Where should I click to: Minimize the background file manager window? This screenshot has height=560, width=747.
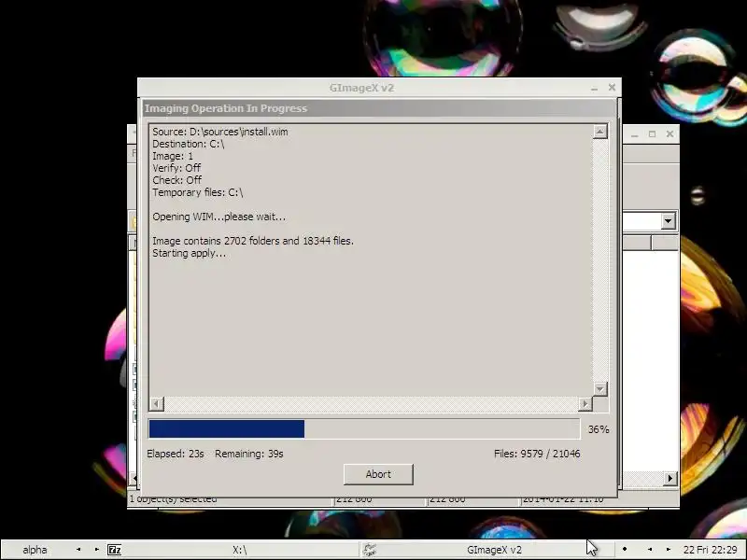[x=635, y=134]
